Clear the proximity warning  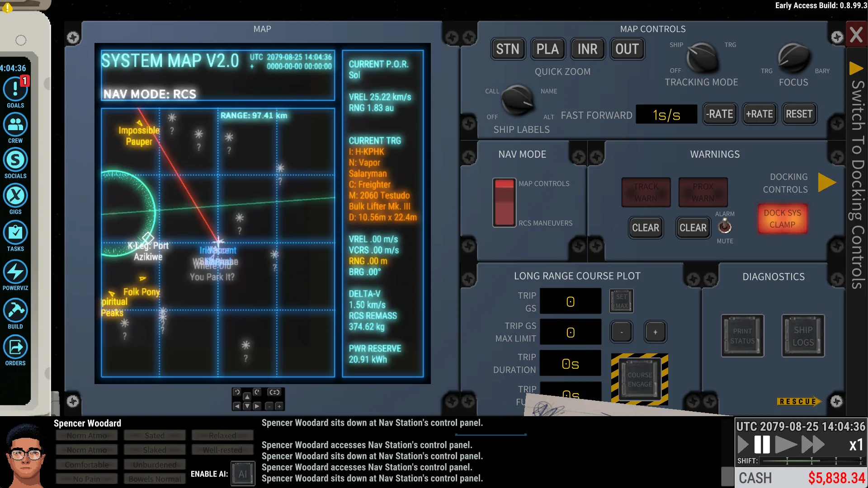click(x=693, y=228)
